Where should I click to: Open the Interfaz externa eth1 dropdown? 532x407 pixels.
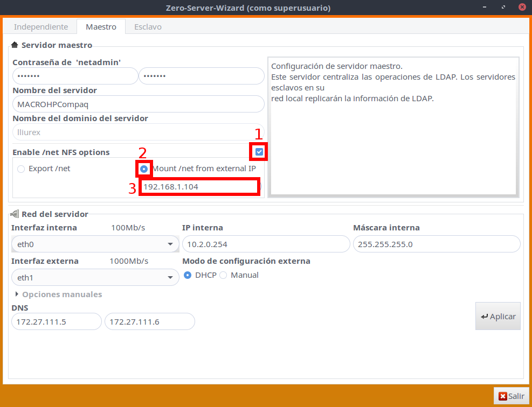95,278
